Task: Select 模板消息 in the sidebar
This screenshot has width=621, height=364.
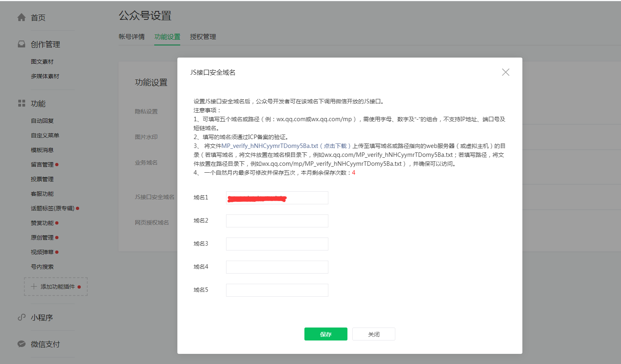Action: pos(42,150)
